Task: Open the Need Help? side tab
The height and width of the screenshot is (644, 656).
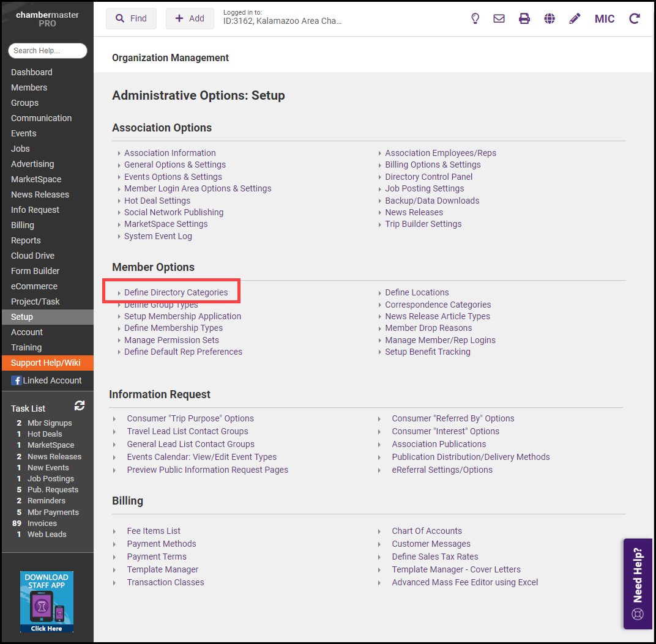Action: tap(638, 583)
